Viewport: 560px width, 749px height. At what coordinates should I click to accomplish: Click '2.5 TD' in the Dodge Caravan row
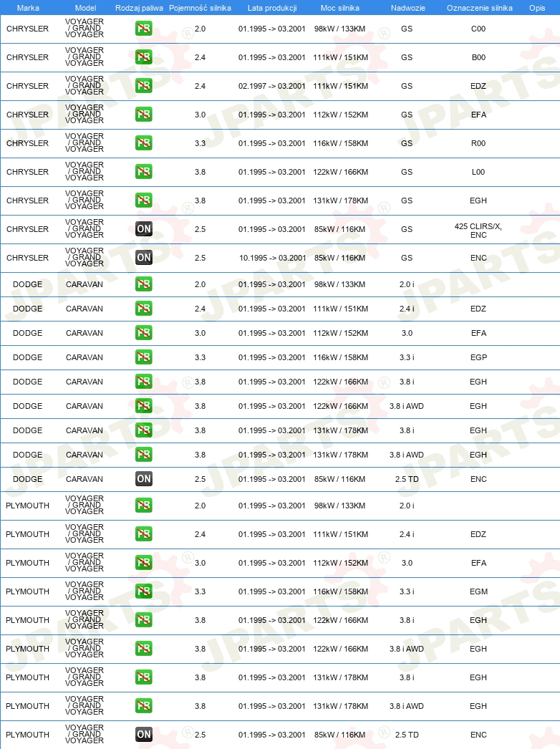pyautogui.click(x=407, y=479)
